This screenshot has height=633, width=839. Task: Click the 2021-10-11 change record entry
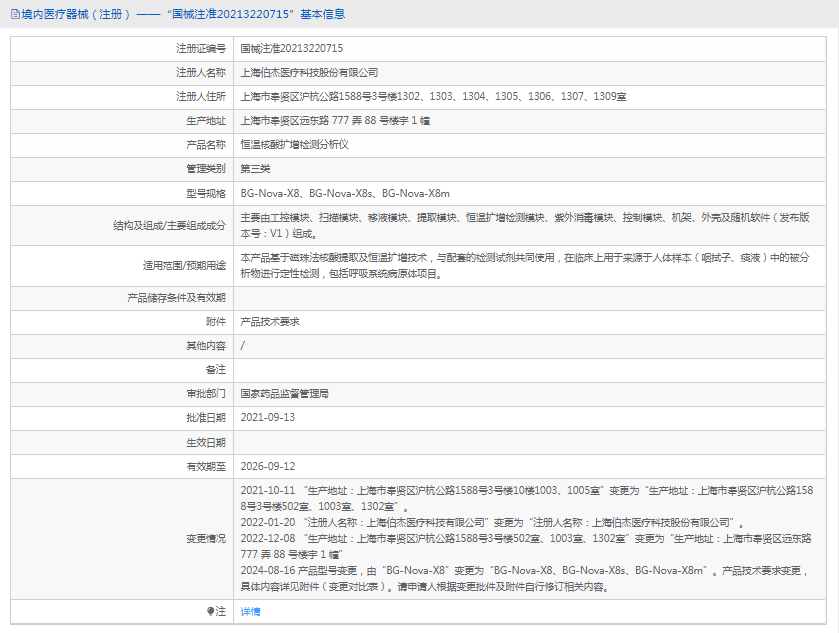[527, 499]
